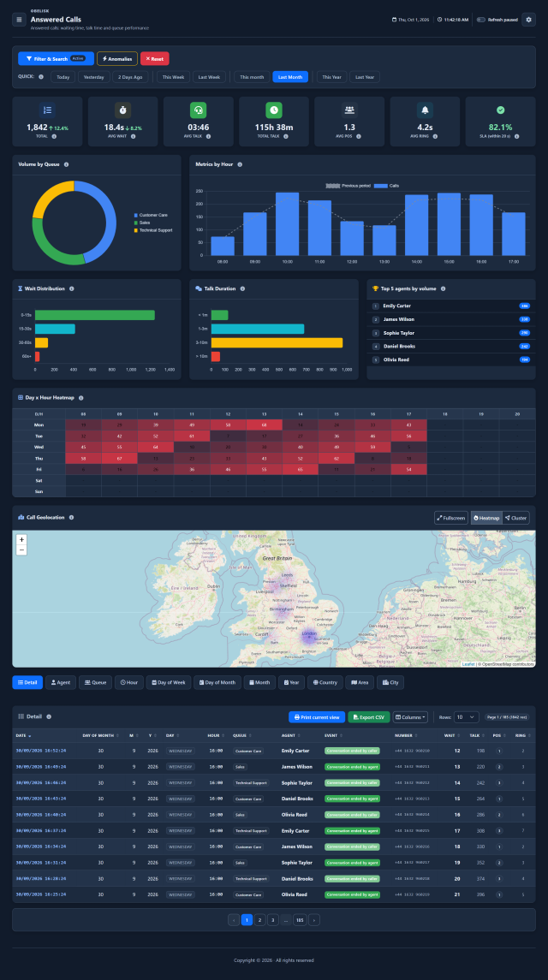Click the AVG WAIT stopwatch icon
The width and height of the screenshot is (548, 980).
pyautogui.click(x=122, y=110)
